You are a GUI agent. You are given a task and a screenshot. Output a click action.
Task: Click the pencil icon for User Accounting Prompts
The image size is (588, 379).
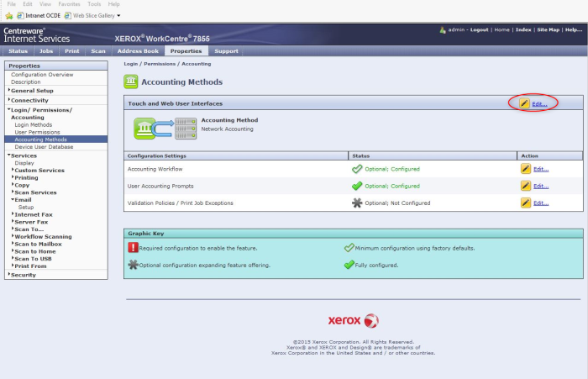(x=525, y=186)
